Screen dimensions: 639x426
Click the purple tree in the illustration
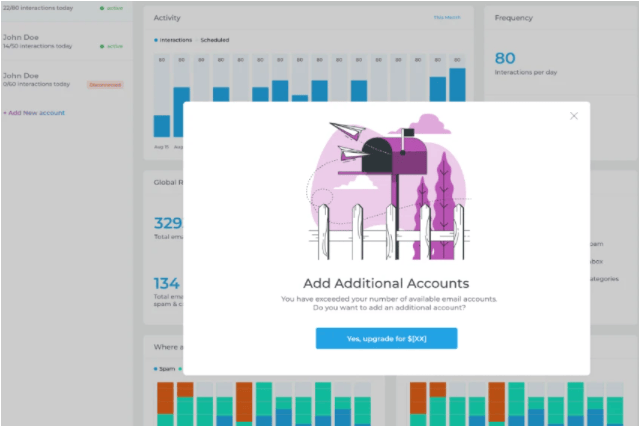pos(443,199)
